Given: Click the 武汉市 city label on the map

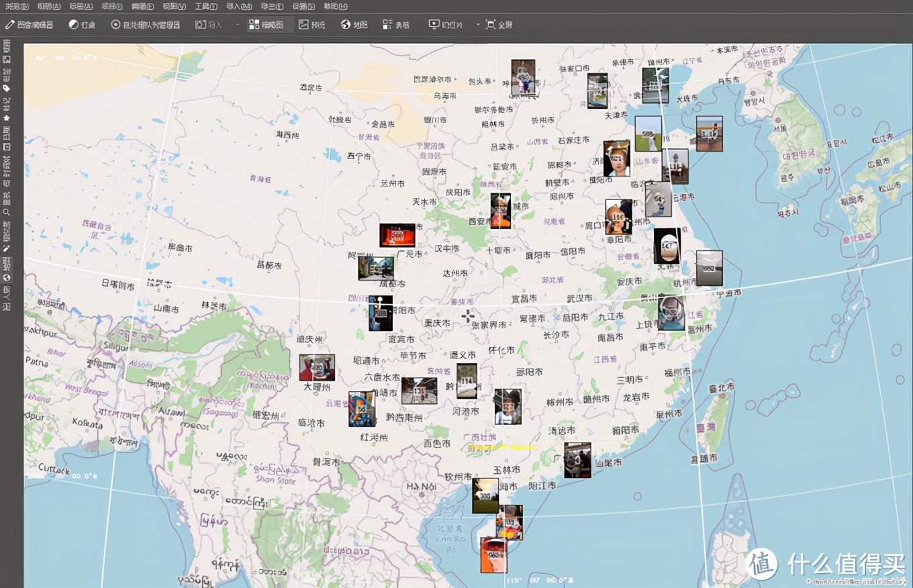Looking at the screenshot, I should 579,298.
